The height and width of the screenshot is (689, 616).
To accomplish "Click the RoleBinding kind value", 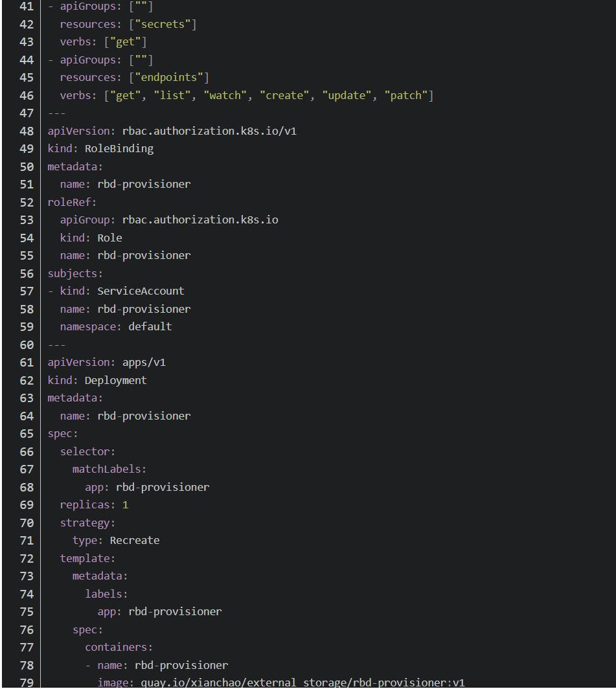I will [119, 149].
